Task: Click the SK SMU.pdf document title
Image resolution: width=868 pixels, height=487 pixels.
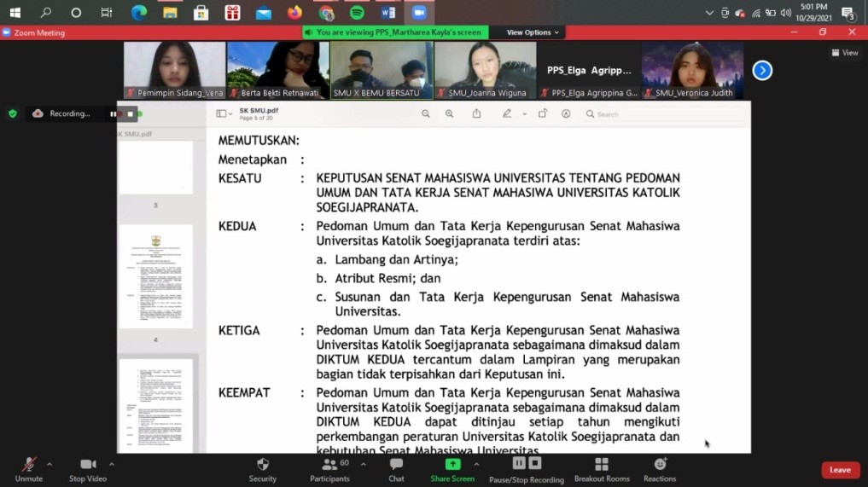Action: (259, 111)
